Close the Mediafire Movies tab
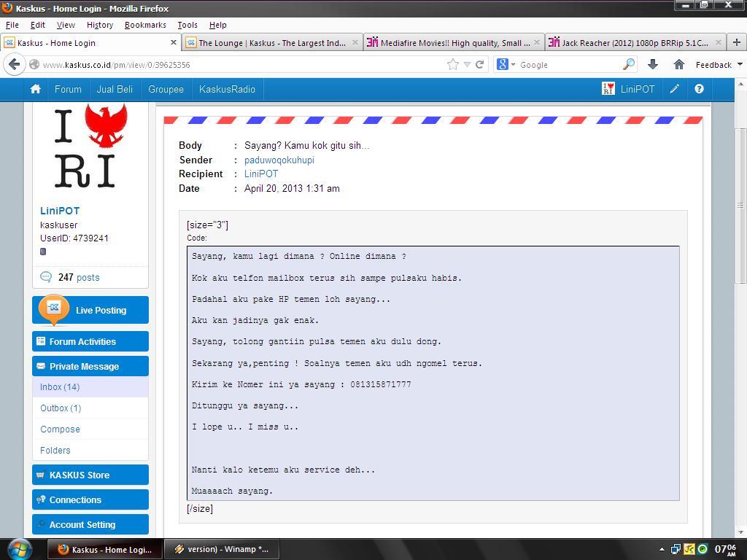Image resolution: width=747 pixels, height=560 pixels. tap(536, 42)
